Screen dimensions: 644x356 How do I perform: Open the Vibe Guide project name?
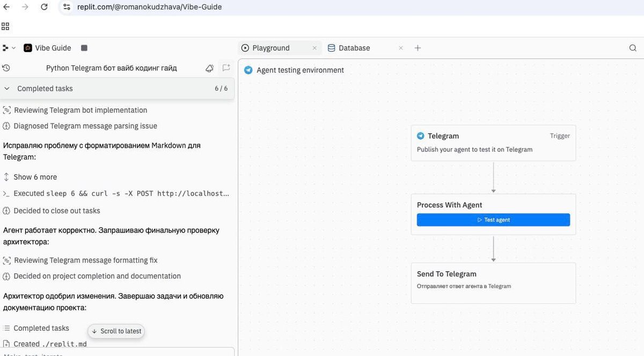click(53, 48)
